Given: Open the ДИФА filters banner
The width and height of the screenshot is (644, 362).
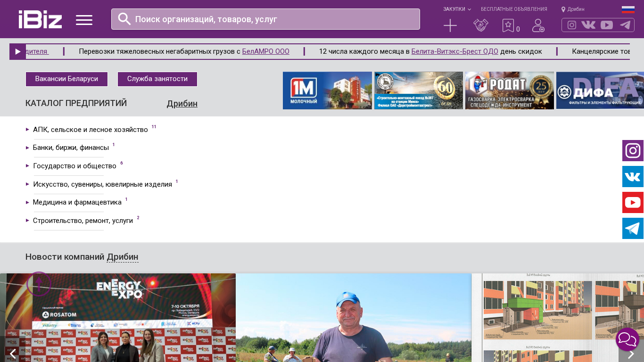Looking at the screenshot, I should click(600, 90).
